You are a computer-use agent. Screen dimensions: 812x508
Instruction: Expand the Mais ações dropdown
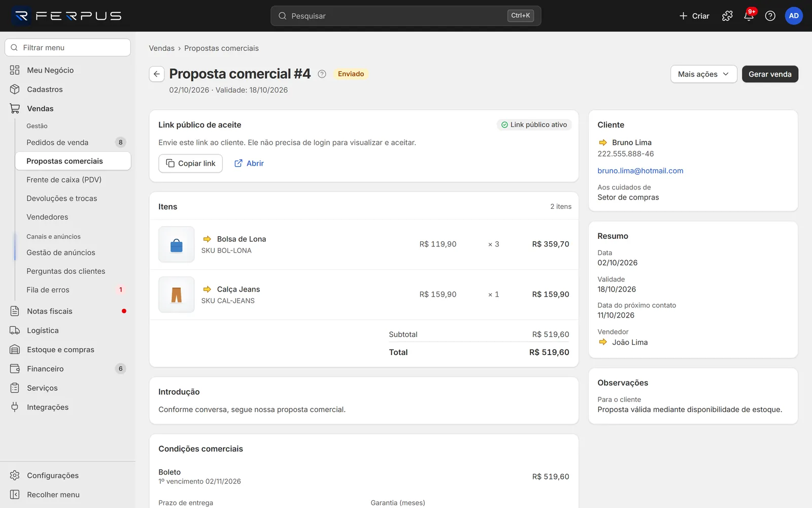coord(703,74)
